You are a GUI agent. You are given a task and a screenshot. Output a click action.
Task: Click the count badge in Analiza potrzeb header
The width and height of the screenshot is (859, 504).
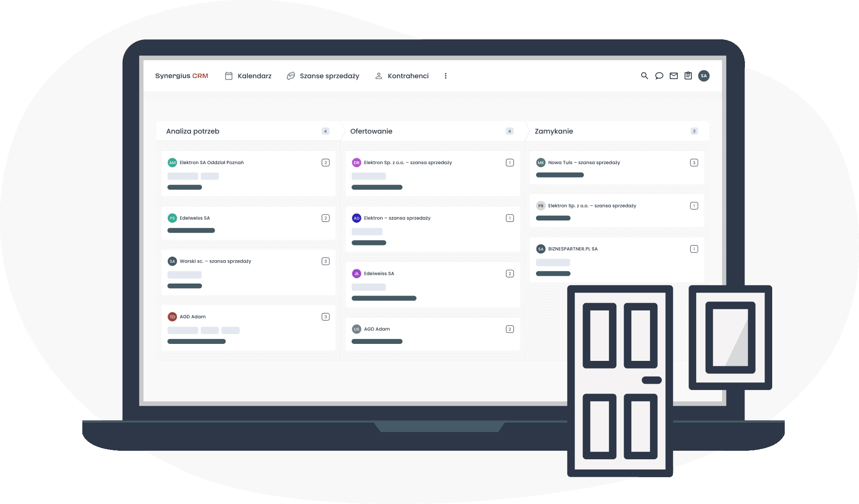[x=325, y=131]
